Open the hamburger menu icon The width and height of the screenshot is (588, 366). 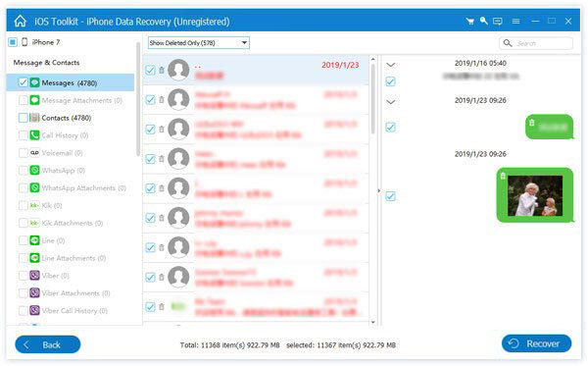516,22
